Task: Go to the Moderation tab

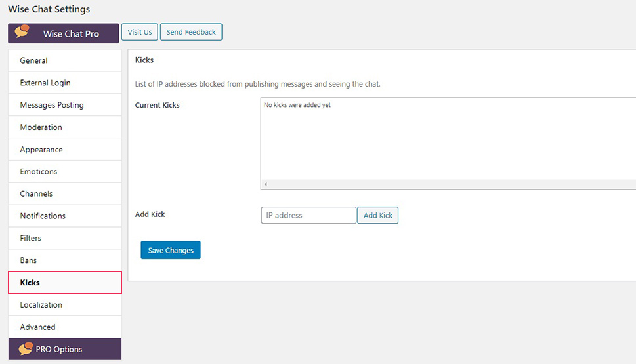Action: pos(65,127)
